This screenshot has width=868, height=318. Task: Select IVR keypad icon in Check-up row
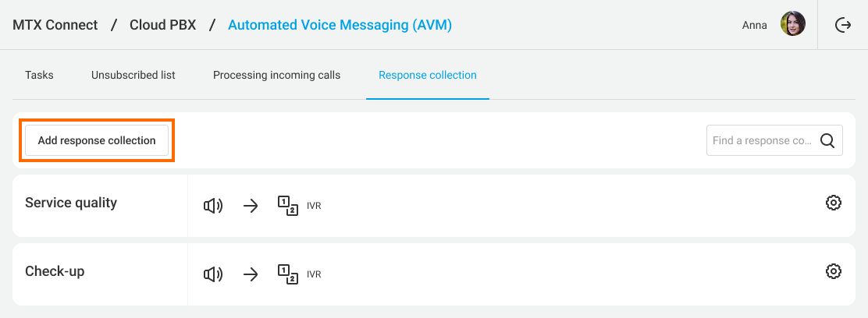point(287,274)
